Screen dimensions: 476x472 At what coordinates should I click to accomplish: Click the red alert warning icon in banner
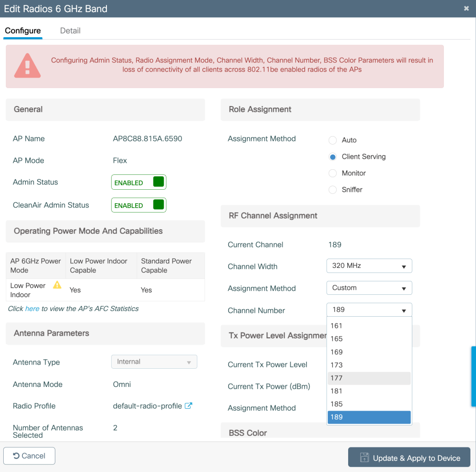tap(27, 66)
